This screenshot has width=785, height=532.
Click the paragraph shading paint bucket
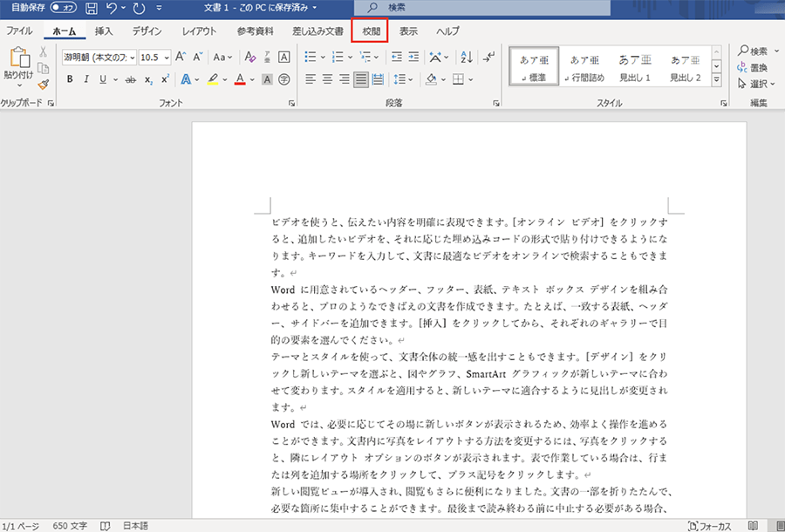coord(431,79)
